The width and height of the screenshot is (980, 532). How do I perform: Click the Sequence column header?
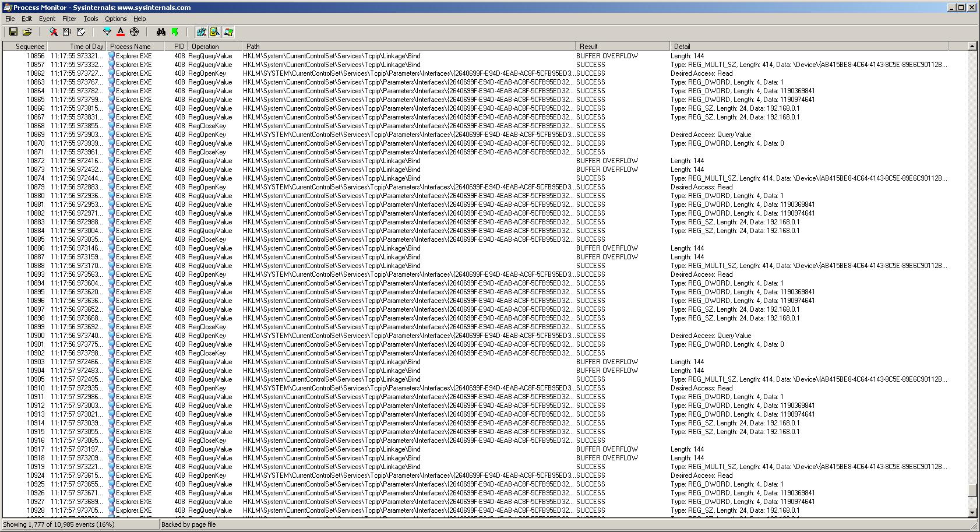pyautogui.click(x=24, y=46)
